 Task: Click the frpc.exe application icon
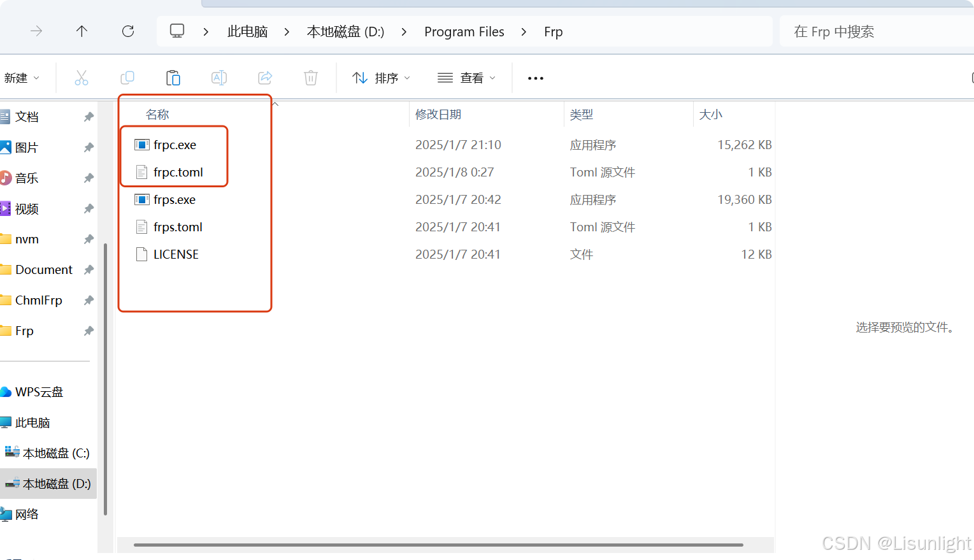point(142,145)
